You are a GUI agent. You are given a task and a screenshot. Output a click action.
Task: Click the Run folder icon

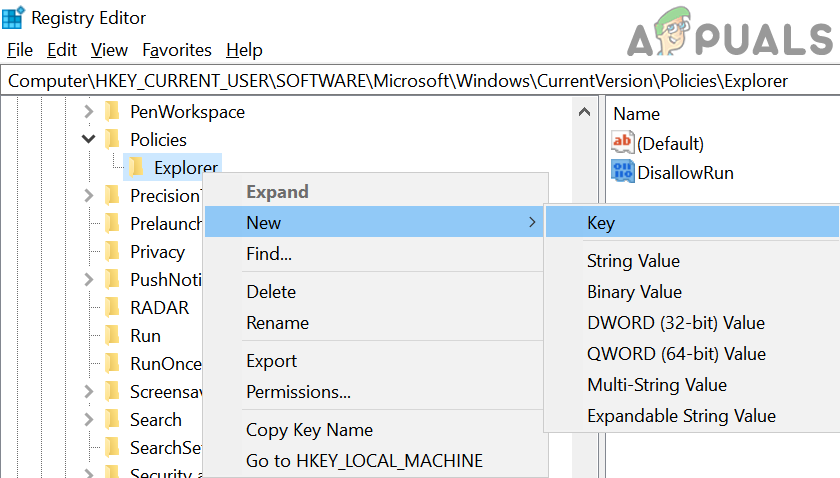(112, 335)
